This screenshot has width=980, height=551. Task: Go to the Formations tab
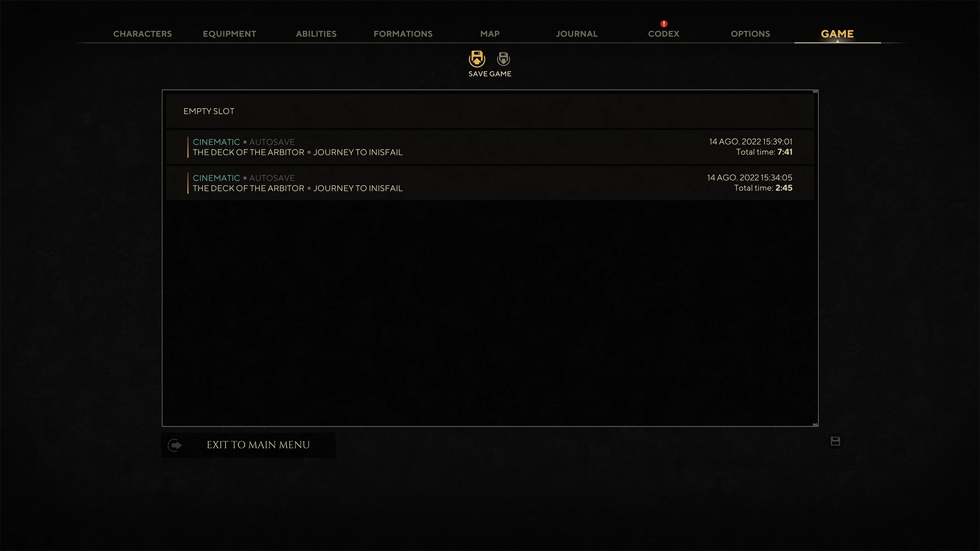click(403, 34)
